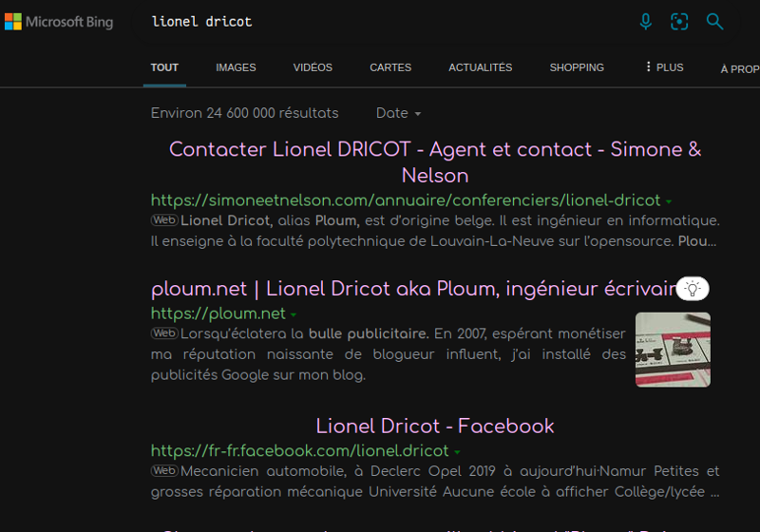
Task: Switch to the IMAGES tab
Action: coord(236,67)
